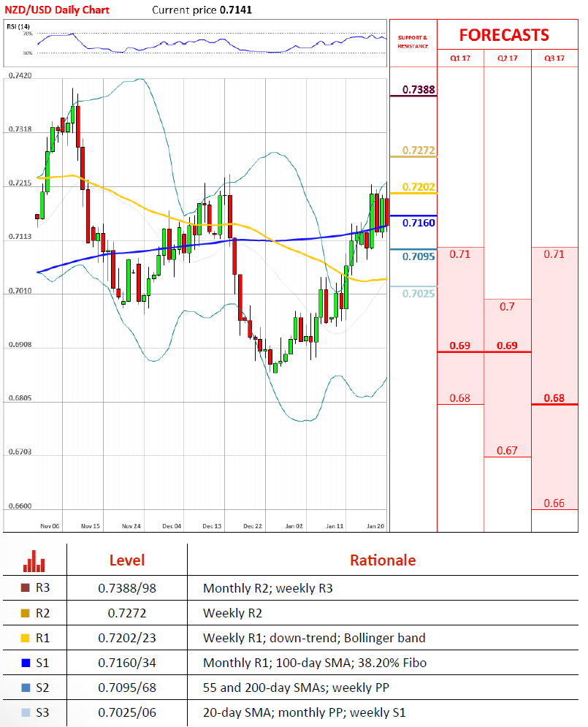Click the 0.7025 support level label

419,294
